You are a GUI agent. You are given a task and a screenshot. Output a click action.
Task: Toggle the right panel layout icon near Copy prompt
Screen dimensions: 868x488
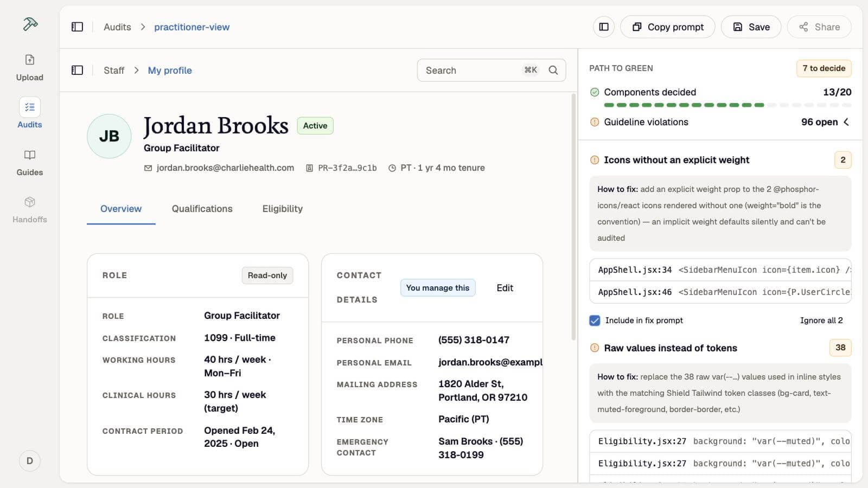click(x=604, y=27)
